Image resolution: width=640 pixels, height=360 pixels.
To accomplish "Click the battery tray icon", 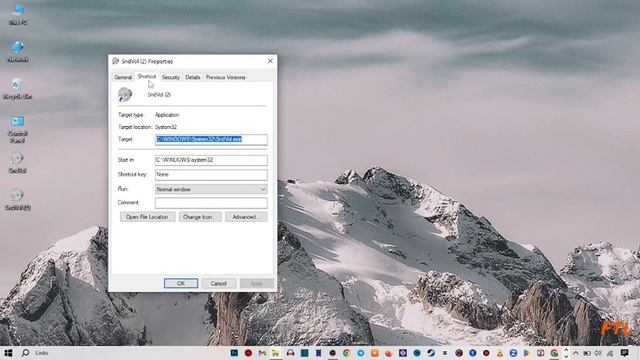I will 587,353.
